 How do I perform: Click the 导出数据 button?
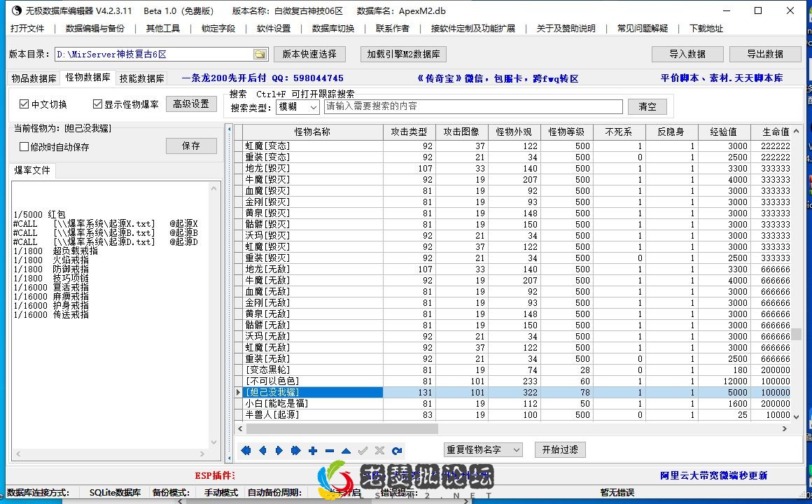(x=765, y=53)
